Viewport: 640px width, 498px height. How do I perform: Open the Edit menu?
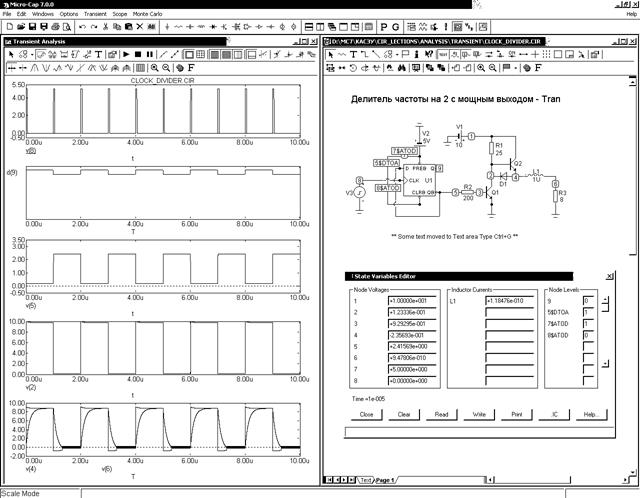click(21, 14)
